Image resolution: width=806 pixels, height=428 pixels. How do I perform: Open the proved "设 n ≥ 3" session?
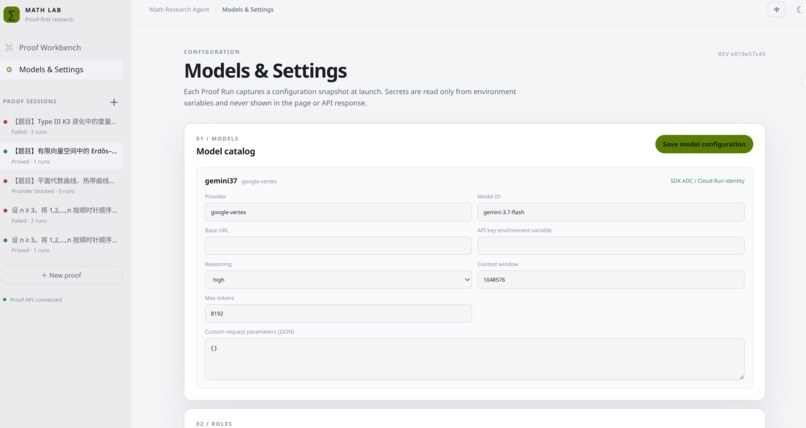(61, 245)
